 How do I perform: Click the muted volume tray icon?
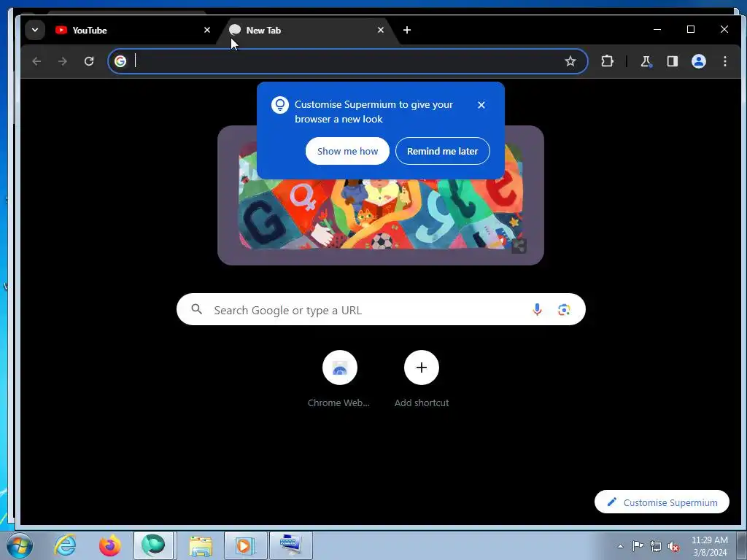pyautogui.click(x=673, y=546)
